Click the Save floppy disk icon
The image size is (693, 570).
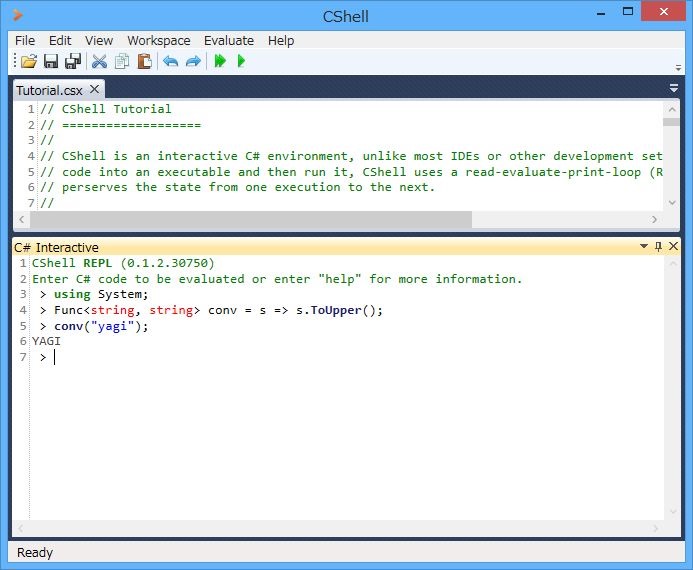(50, 62)
